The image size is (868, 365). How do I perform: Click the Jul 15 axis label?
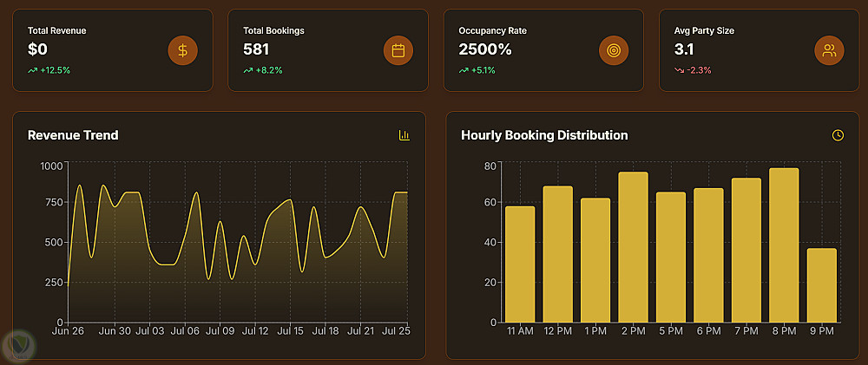[x=290, y=331]
